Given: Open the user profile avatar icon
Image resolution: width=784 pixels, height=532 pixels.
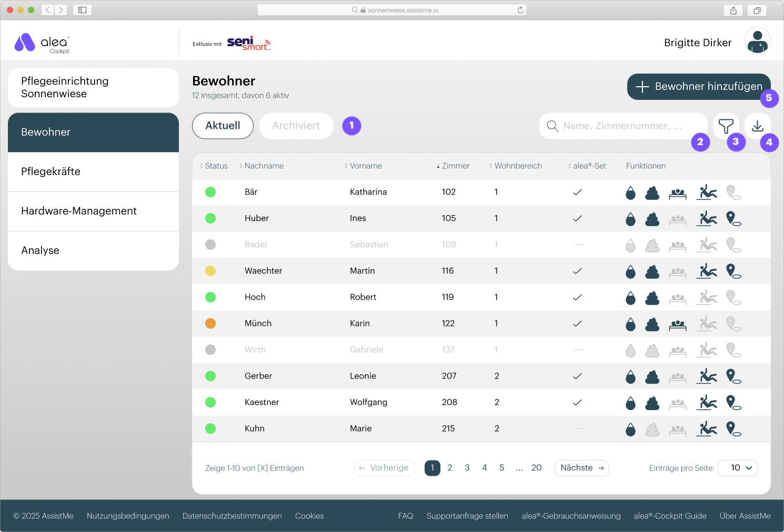Looking at the screenshot, I should coord(757,42).
